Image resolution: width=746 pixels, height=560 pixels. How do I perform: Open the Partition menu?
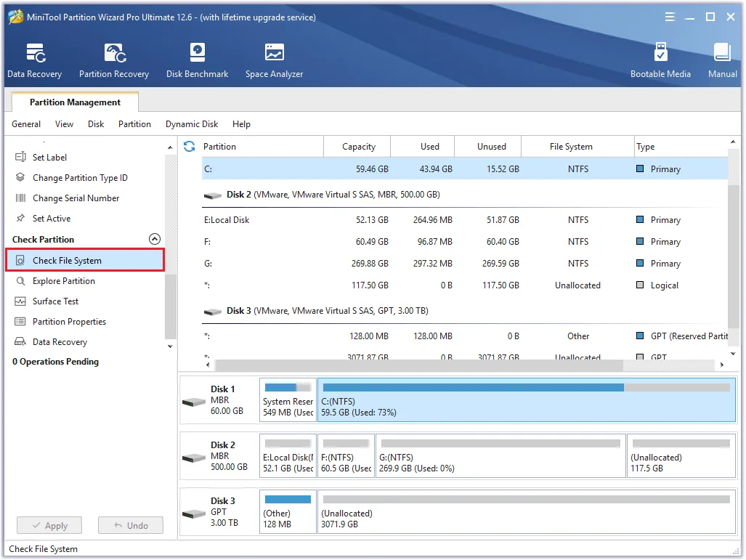[x=134, y=124]
